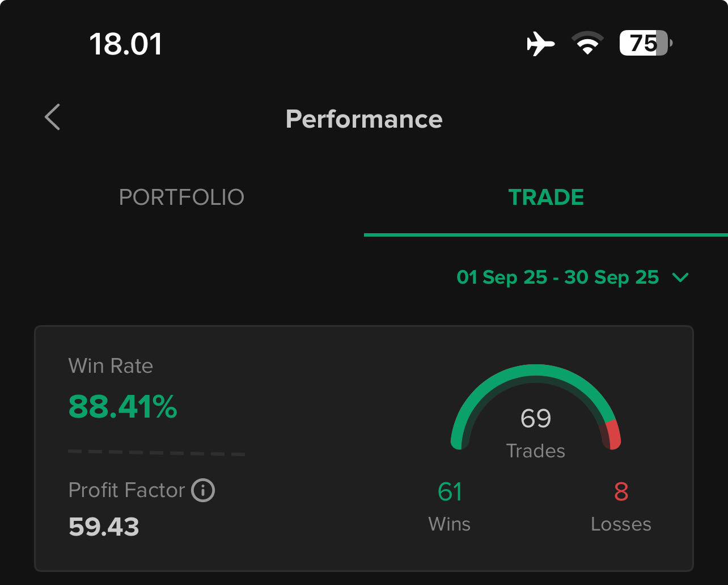Open the date range dropdown chevron
This screenshot has width=728, height=585.
point(680,277)
